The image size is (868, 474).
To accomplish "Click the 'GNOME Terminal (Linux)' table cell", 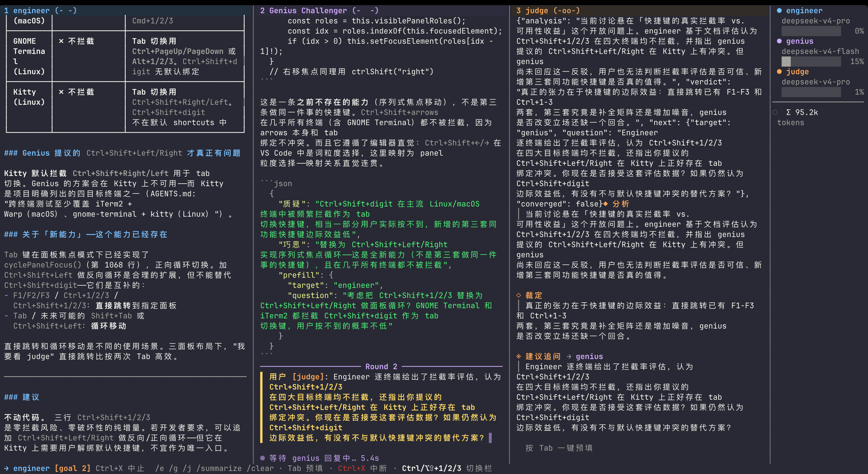I will pos(29,56).
